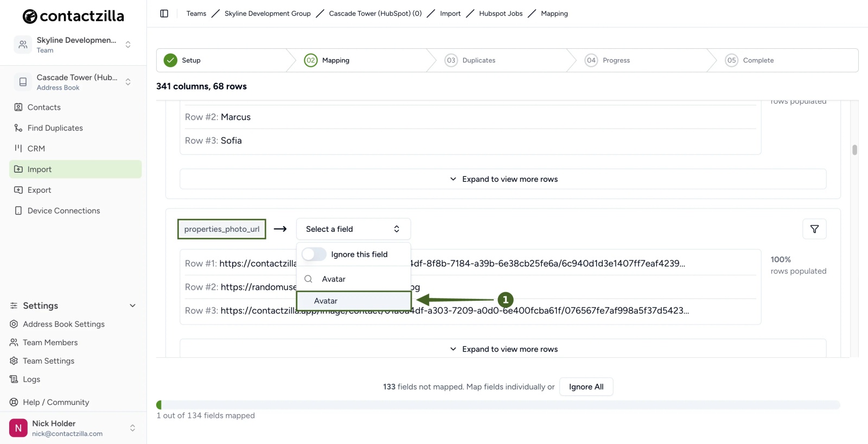The image size is (868, 444).
Task: Go to the Progress step tab
Action: click(608, 60)
